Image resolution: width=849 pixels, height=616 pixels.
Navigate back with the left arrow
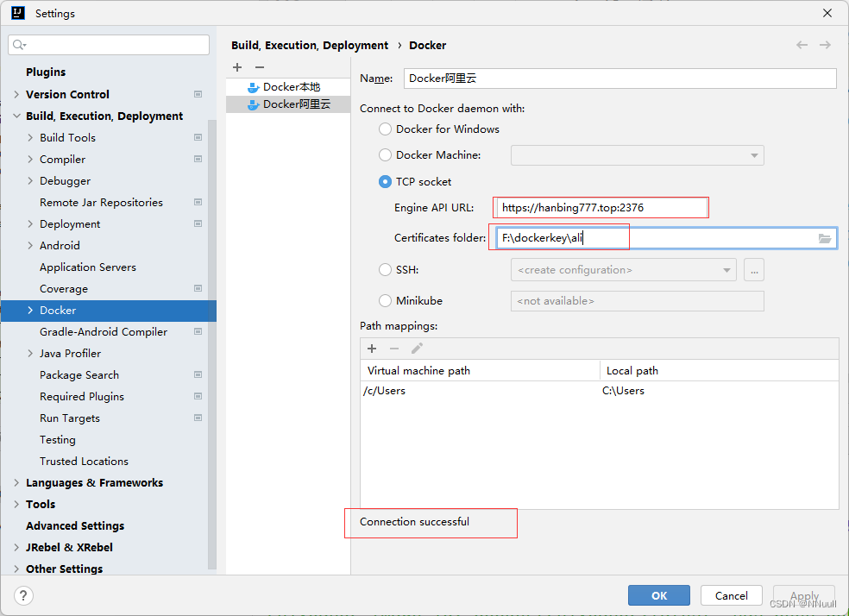pos(802,45)
